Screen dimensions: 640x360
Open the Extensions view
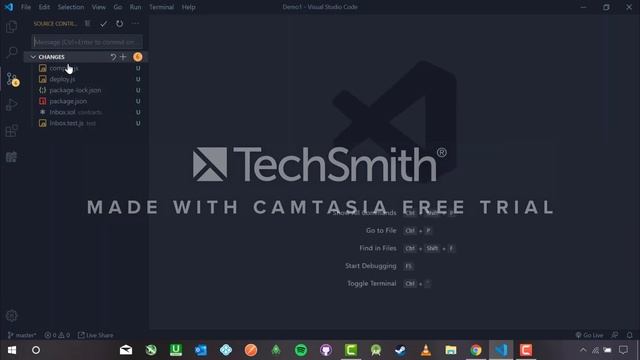coord(12,131)
